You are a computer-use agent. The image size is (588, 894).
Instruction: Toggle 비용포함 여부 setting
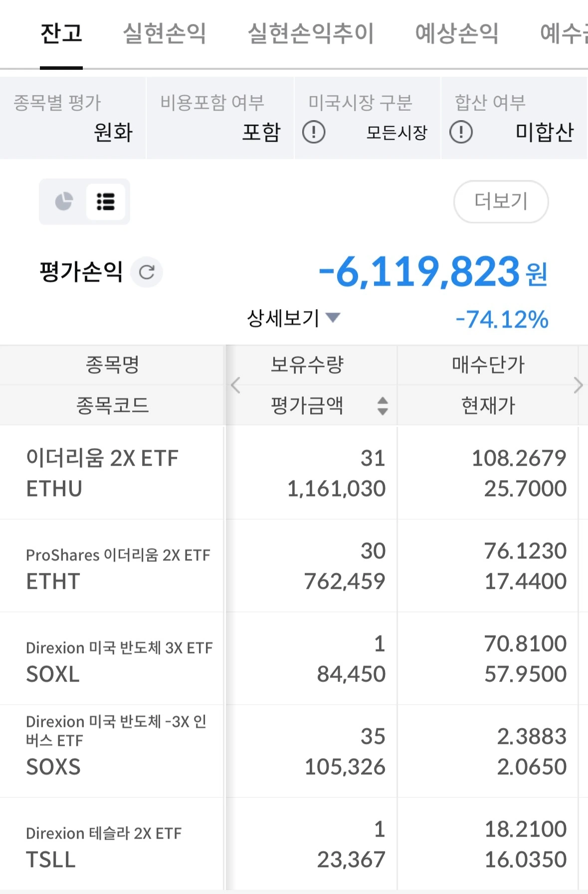pos(220,119)
